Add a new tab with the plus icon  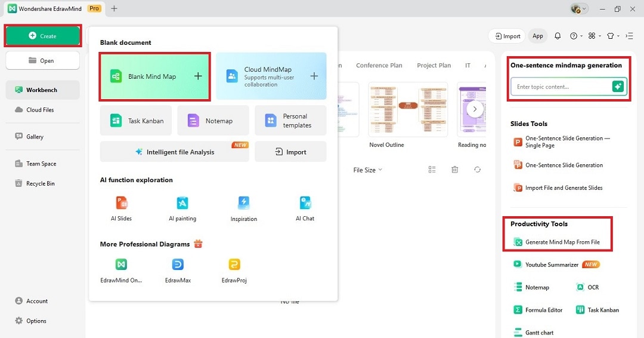click(114, 8)
